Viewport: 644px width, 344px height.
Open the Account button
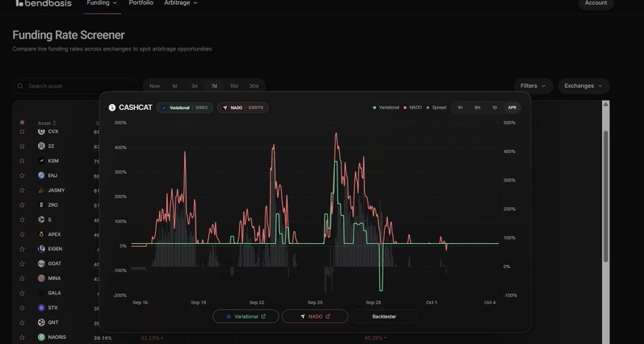coord(596,4)
